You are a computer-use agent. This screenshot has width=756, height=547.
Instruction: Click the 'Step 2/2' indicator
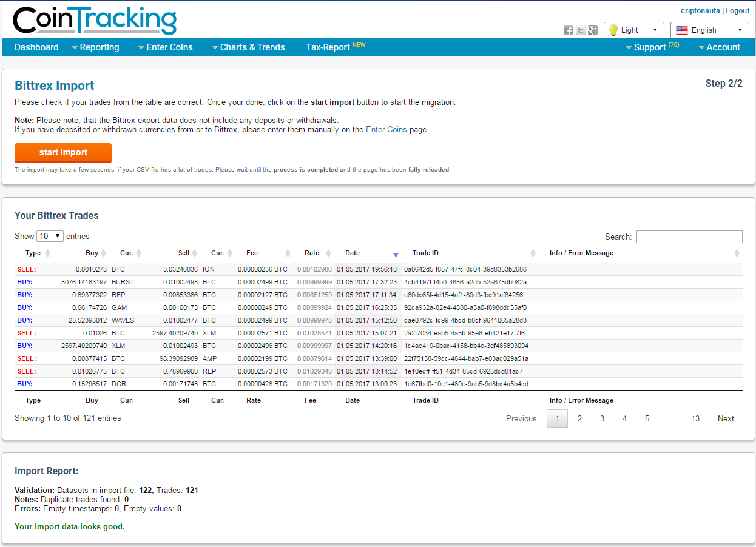click(x=724, y=84)
